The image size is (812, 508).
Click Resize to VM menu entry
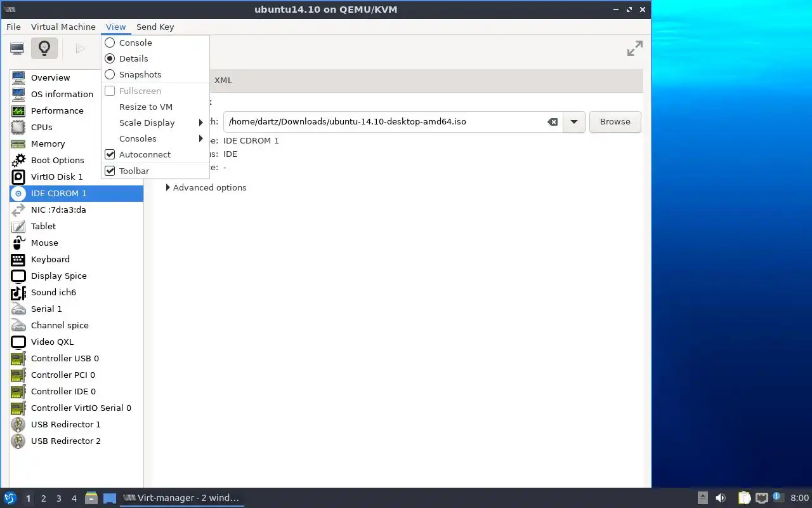click(x=155, y=107)
